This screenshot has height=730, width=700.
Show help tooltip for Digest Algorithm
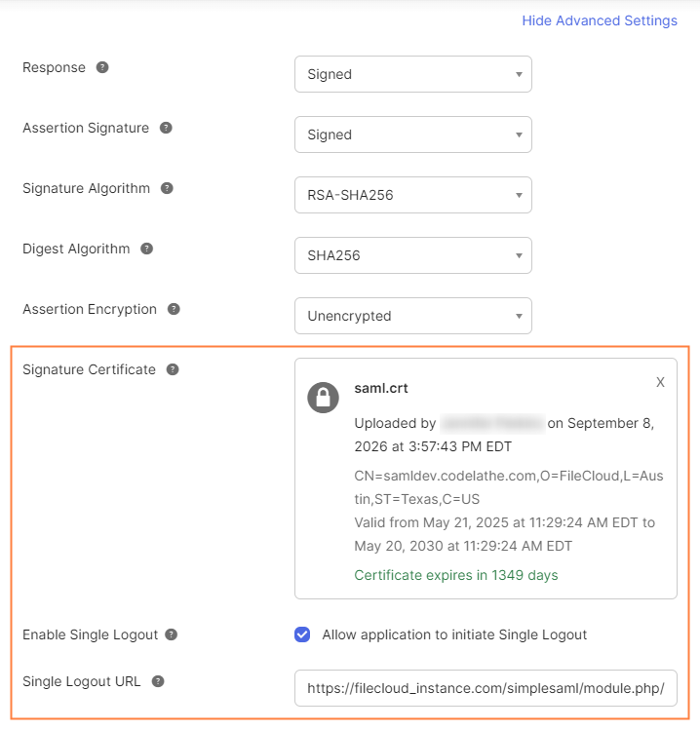click(x=146, y=249)
